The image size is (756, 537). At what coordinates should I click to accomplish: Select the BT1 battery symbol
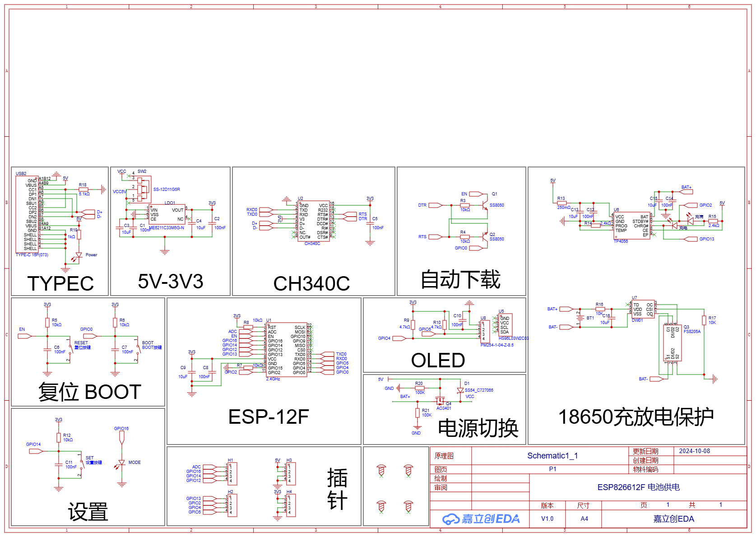click(x=580, y=318)
